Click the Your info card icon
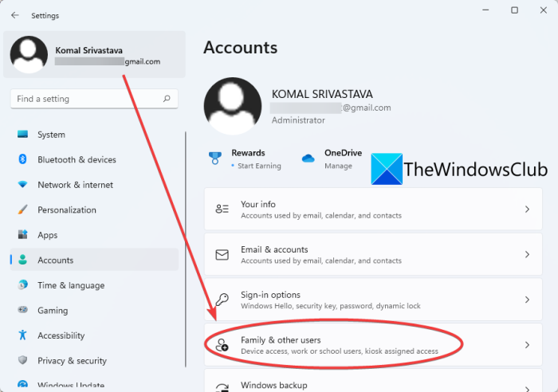This screenshot has width=558, height=392. (222, 209)
